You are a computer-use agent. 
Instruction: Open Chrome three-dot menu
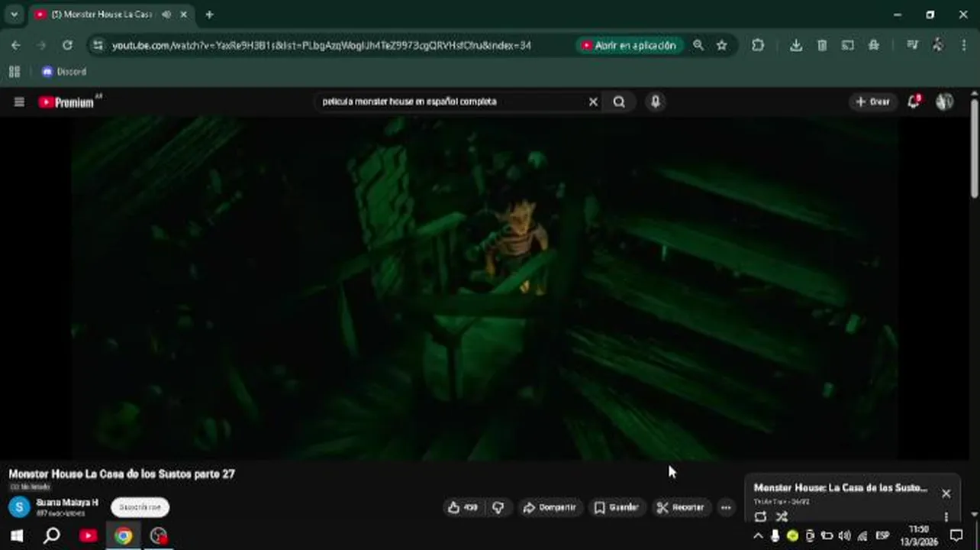click(x=964, y=46)
